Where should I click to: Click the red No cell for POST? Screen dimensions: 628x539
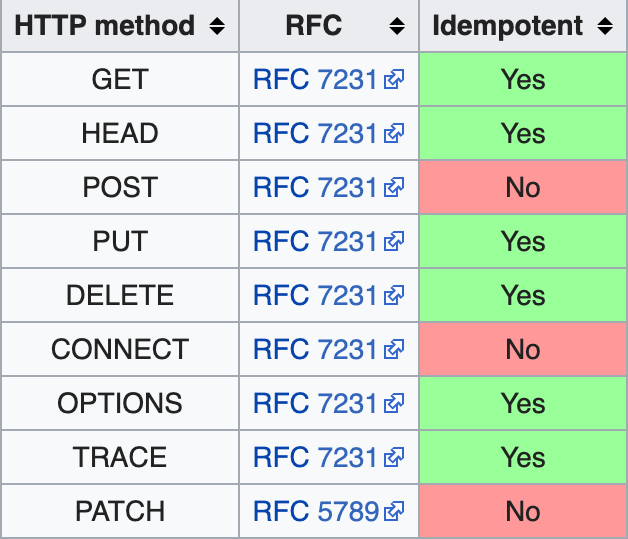coord(523,188)
